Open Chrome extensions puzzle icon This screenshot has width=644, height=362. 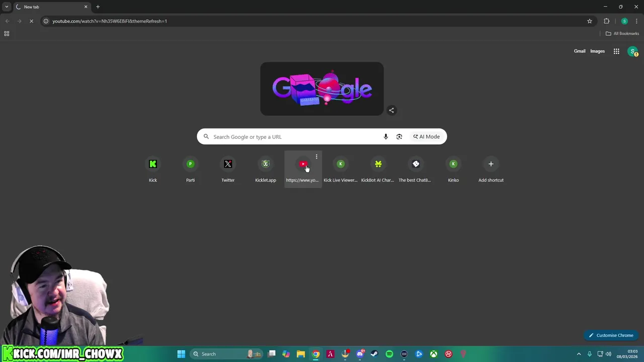pos(606,21)
